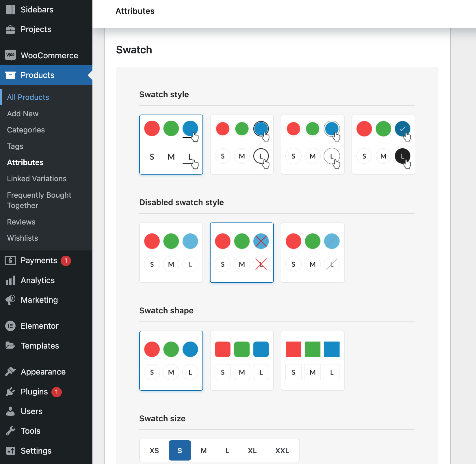Click the Projects briefcase icon
Image resolution: width=476 pixels, height=464 pixels.
pos(10,29)
